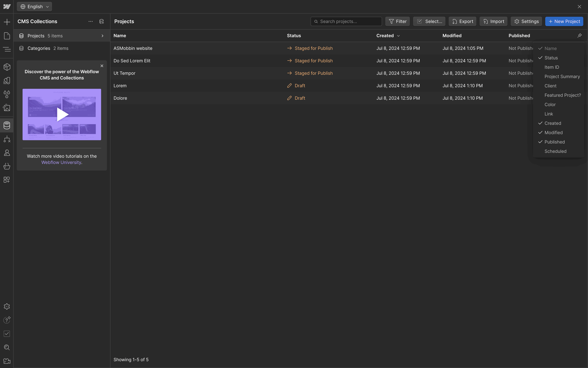Open the ASMobbin website item

(133, 48)
